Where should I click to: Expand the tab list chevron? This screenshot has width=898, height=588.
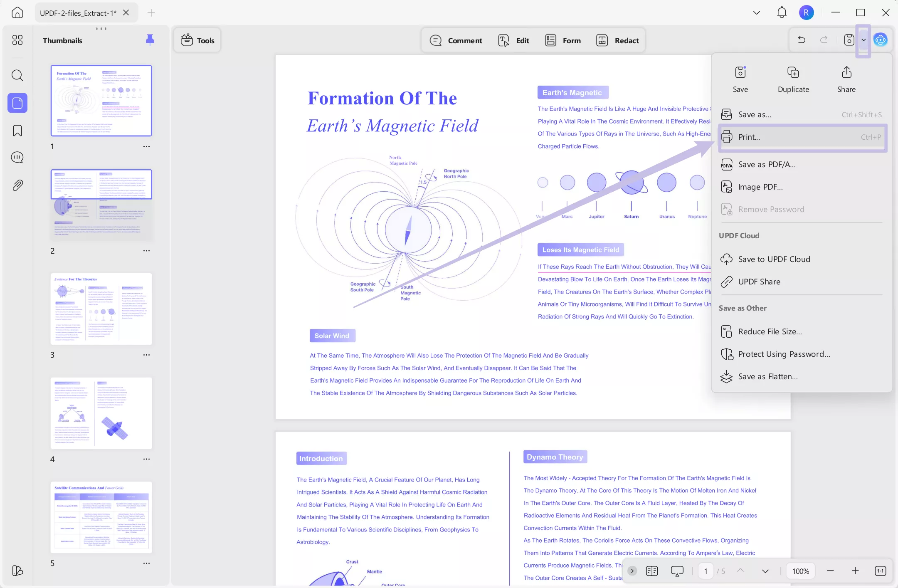756,12
